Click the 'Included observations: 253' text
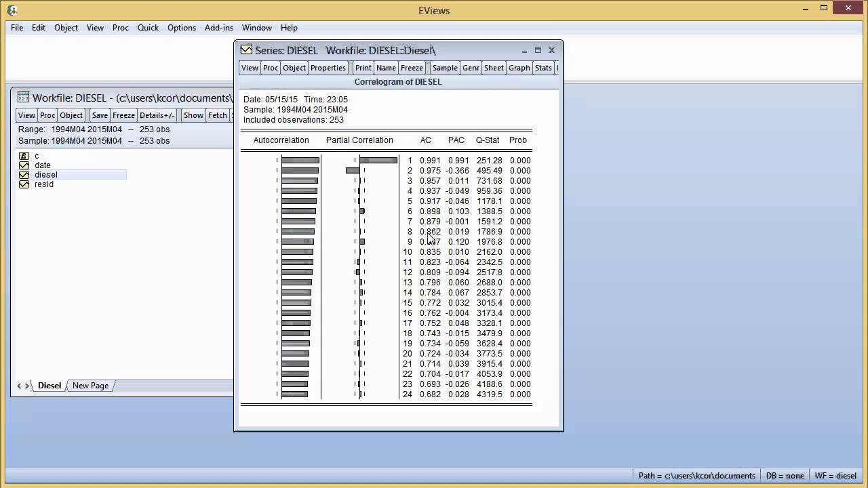The height and width of the screenshot is (488, 868). click(294, 120)
